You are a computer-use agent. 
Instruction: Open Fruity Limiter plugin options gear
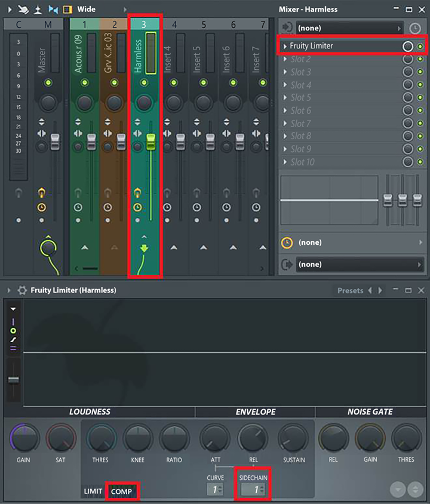coord(22,290)
